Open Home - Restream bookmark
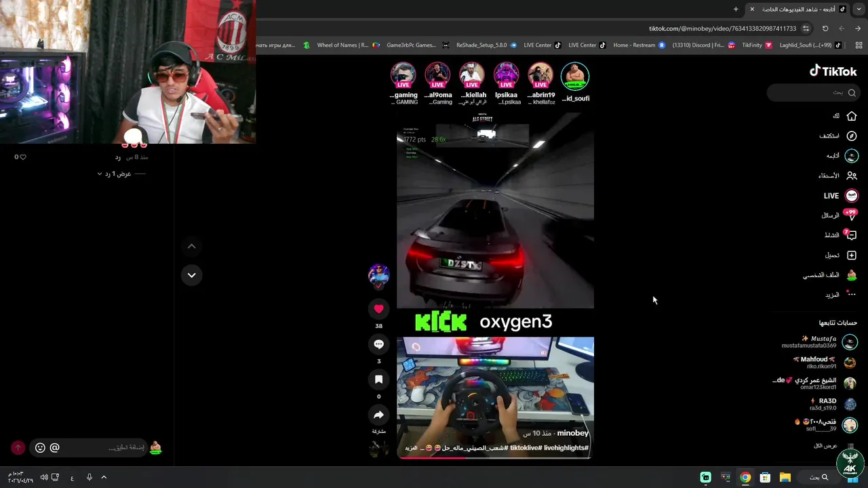This screenshot has width=868, height=488. [x=639, y=45]
